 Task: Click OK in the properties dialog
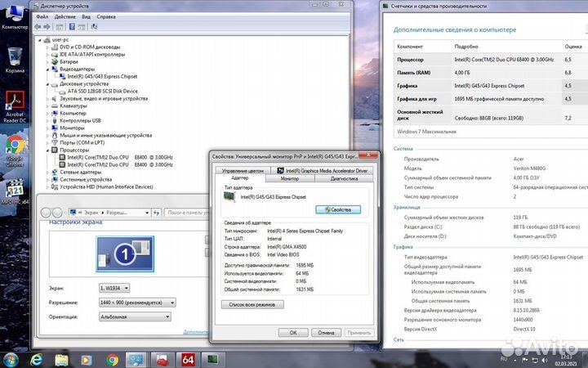pos(293,333)
